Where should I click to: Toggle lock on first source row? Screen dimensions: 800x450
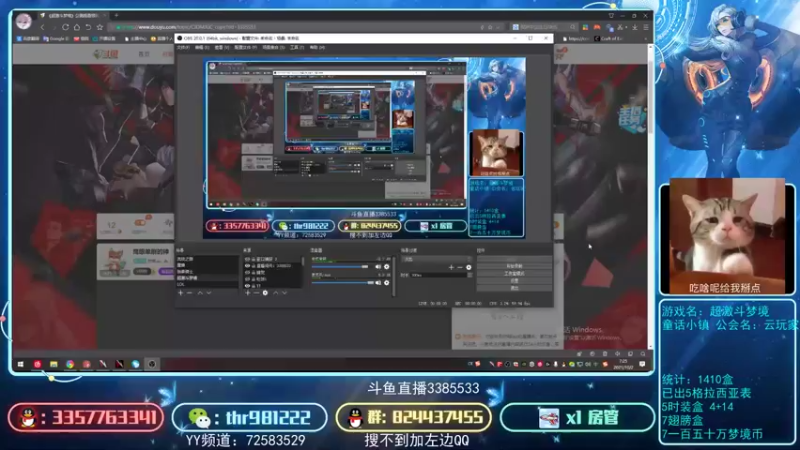253,259
